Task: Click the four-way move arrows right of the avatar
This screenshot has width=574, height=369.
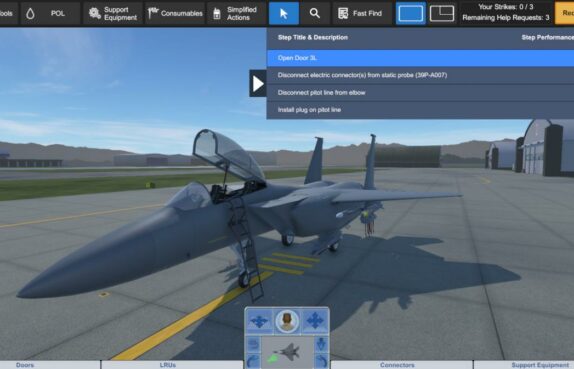Action: point(315,321)
